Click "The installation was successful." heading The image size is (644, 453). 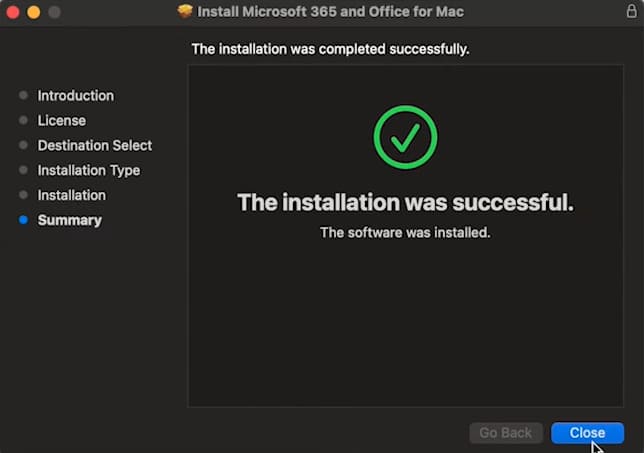405,203
